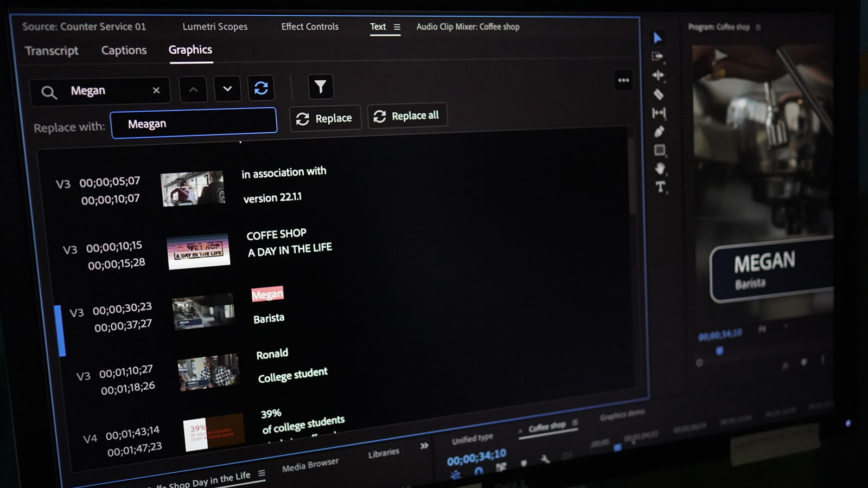Select the Hand tool
This screenshot has height=488, width=868.
pyautogui.click(x=660, y=169)
